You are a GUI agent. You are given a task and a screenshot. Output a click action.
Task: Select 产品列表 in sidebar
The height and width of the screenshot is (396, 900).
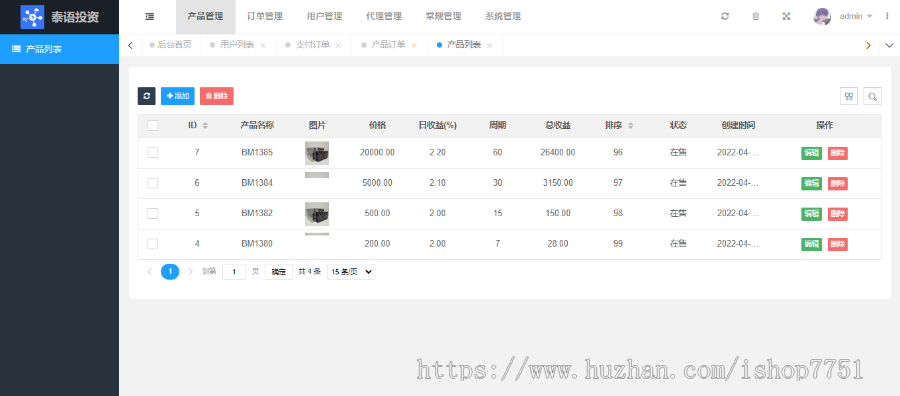pos(60,49)
